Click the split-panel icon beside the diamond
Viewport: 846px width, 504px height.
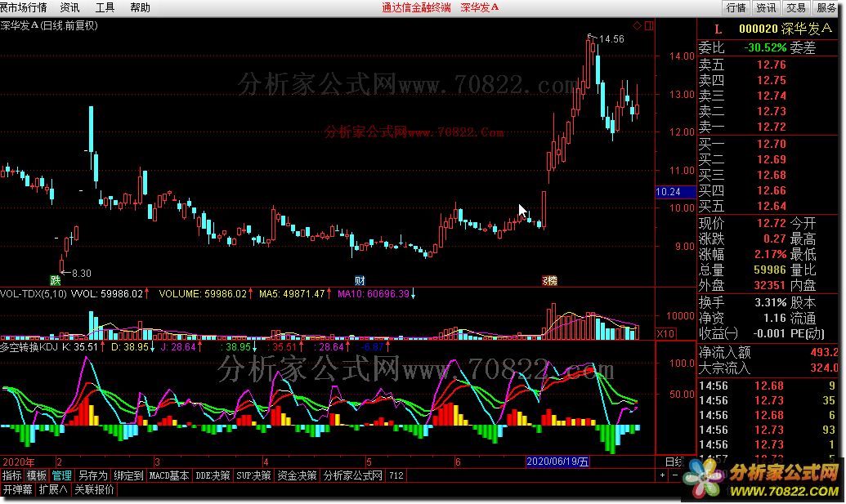(x=649, y=25)
